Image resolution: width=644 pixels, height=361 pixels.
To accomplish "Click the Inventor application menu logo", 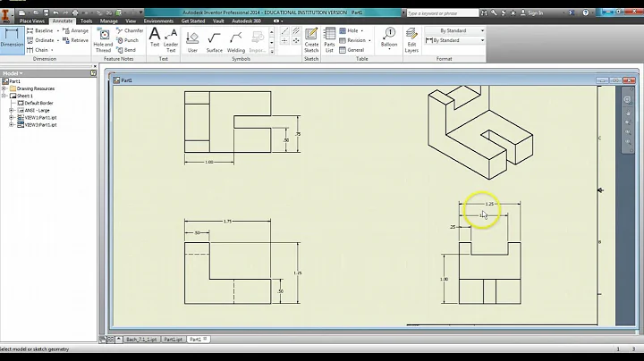I will point(6,15).
